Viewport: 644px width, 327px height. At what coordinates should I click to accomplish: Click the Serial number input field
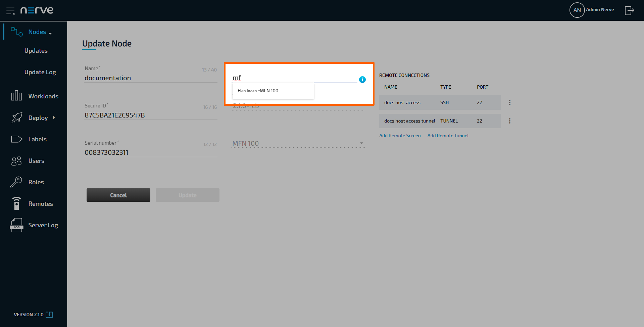click(150, 152)
